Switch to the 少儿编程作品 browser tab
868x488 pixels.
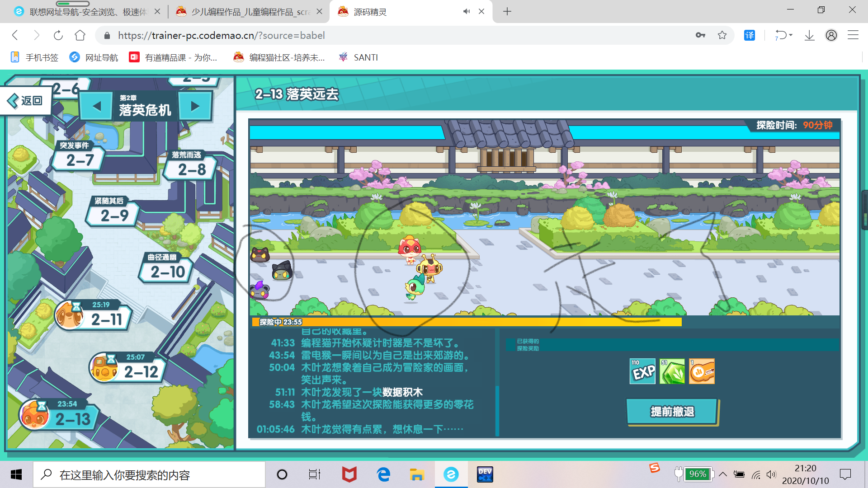point(250,12)
